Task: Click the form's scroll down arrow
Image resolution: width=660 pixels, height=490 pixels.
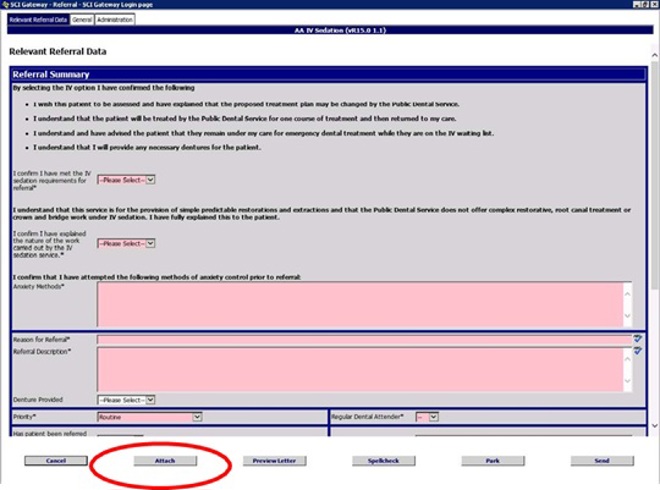Action: coord(655,426)
